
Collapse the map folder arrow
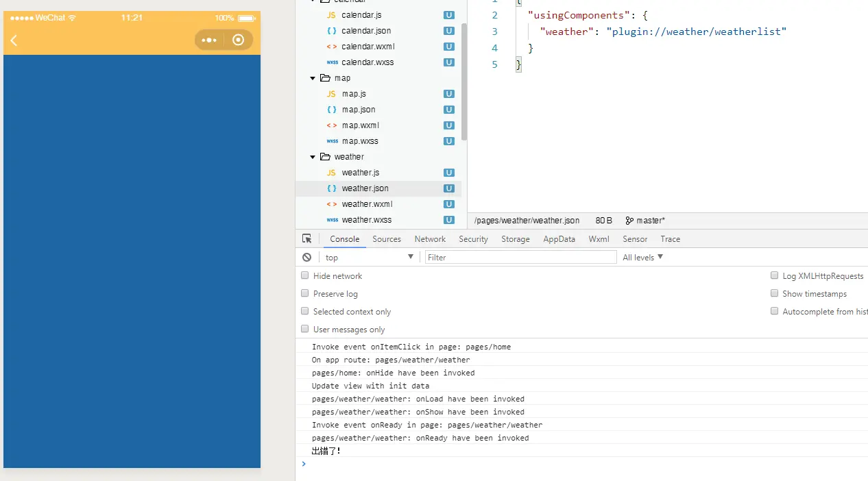tap(313, 78)
